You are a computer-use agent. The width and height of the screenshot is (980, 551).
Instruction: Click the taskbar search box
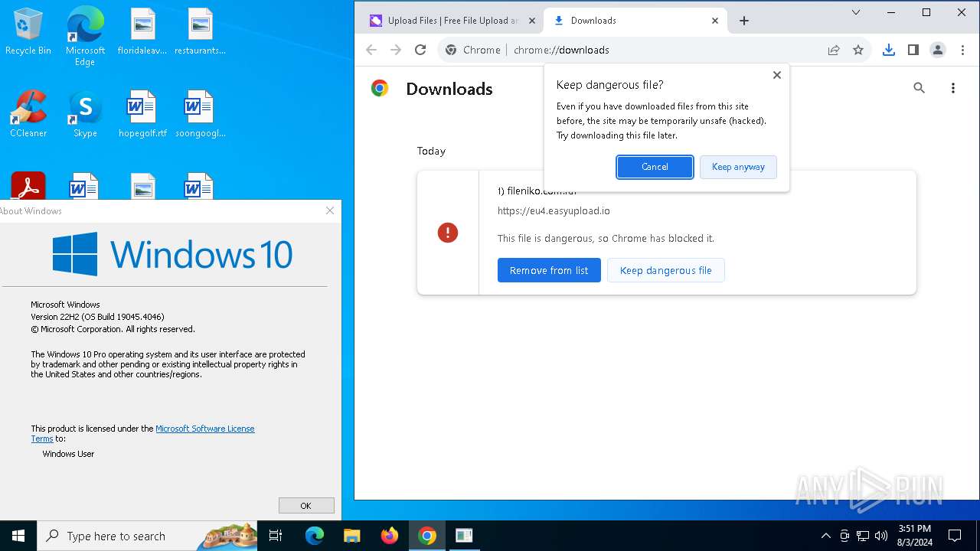click(148, 536)
